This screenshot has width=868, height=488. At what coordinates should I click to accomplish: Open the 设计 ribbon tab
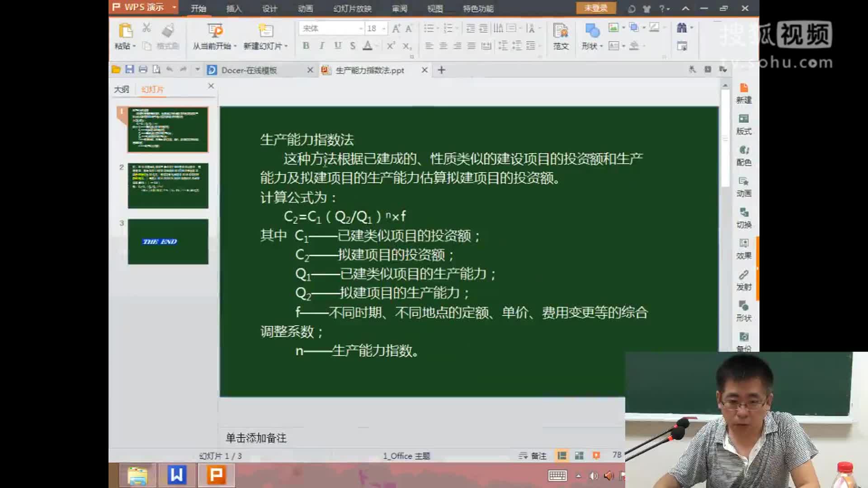tap(269, 9)
